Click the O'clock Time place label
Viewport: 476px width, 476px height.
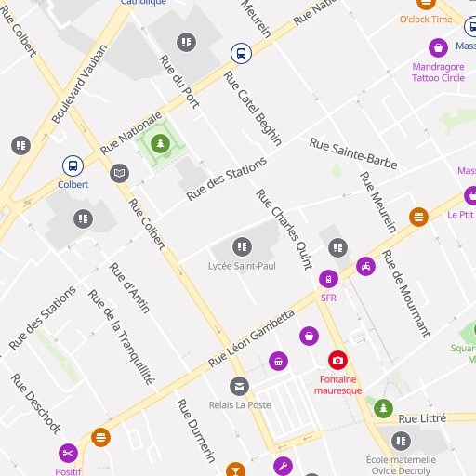click(426, 20)
